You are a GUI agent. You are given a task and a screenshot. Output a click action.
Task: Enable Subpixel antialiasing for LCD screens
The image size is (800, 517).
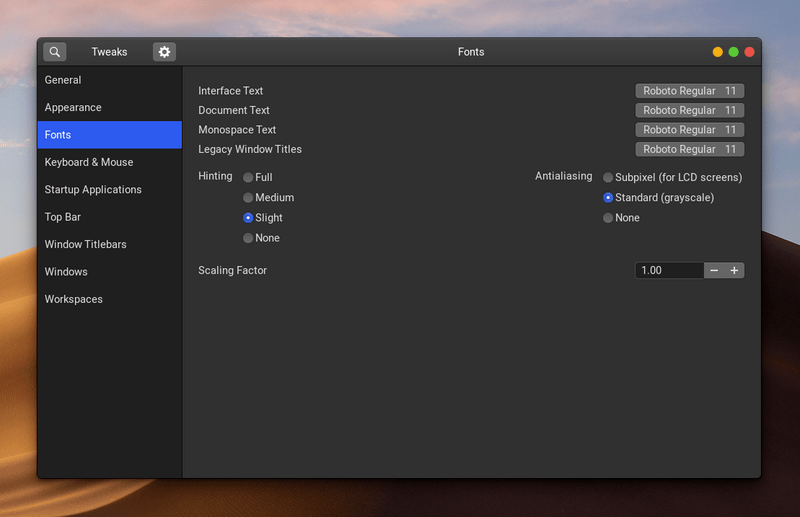click(608, 177)
